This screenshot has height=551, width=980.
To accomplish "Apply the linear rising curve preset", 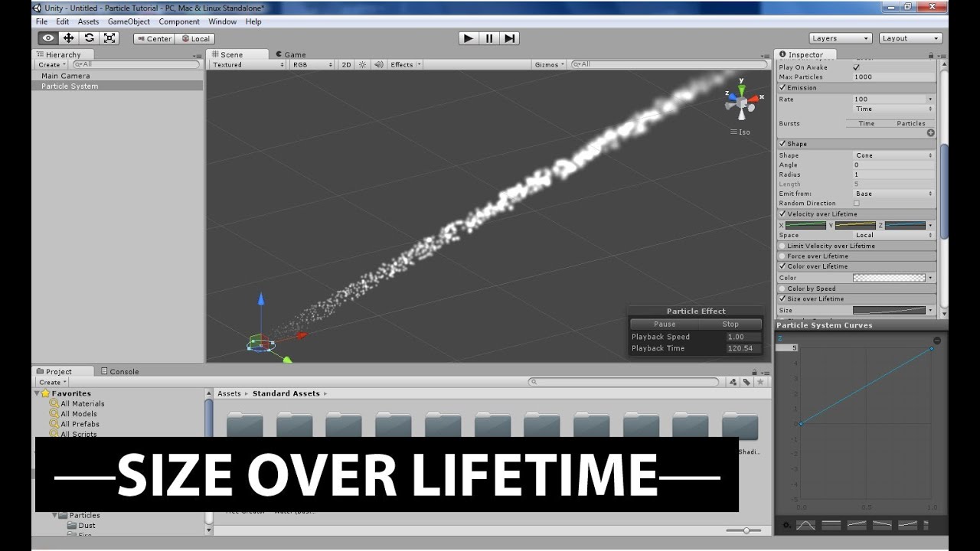I will (857, 525).
